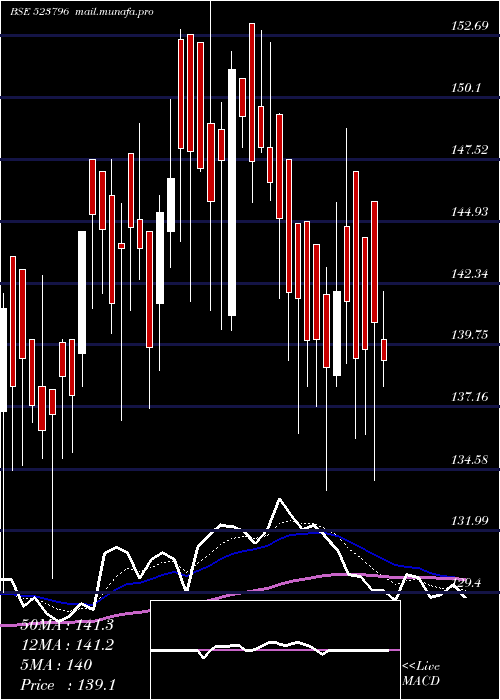Select the 137.16 price level label
Viewport: 500px width, 700px height.
[470, 397]
